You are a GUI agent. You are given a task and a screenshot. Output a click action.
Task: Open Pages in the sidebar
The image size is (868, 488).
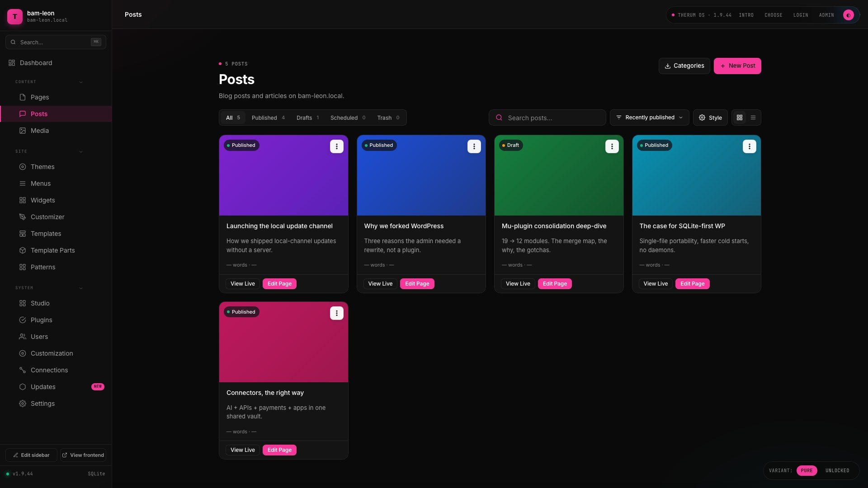[x=56, y=97]
